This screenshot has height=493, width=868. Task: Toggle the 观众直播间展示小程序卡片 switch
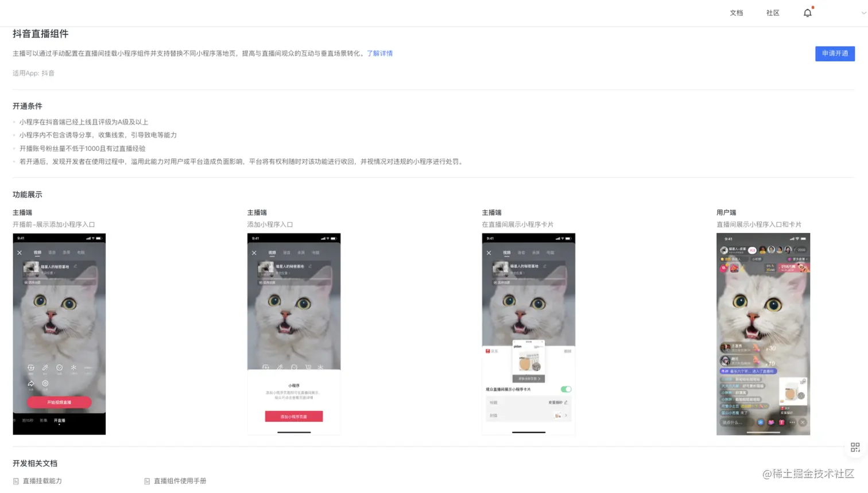click(566, 389)
